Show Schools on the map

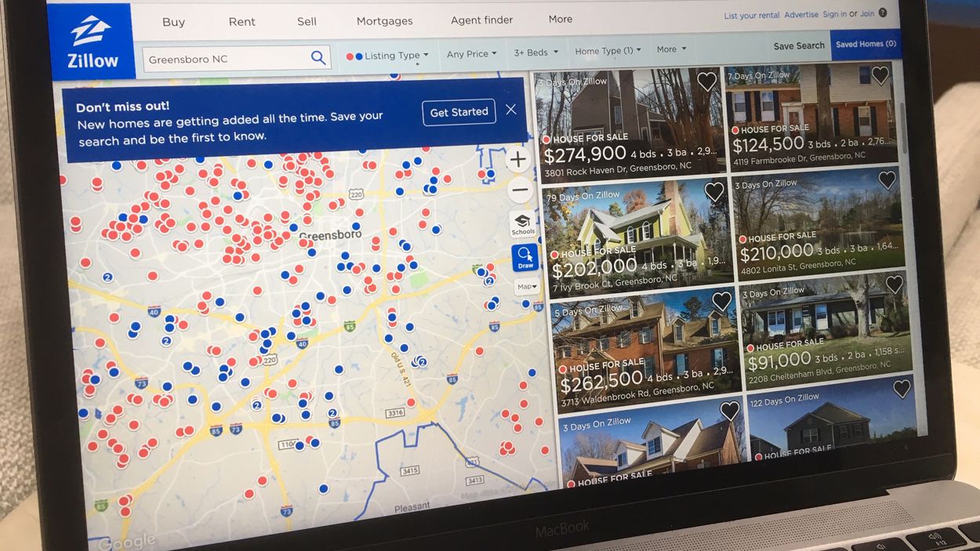(523, 224)
